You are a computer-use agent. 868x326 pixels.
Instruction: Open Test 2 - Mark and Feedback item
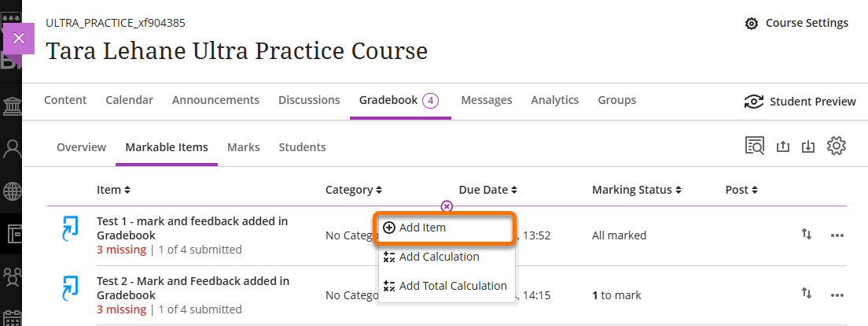click(193, 287)
